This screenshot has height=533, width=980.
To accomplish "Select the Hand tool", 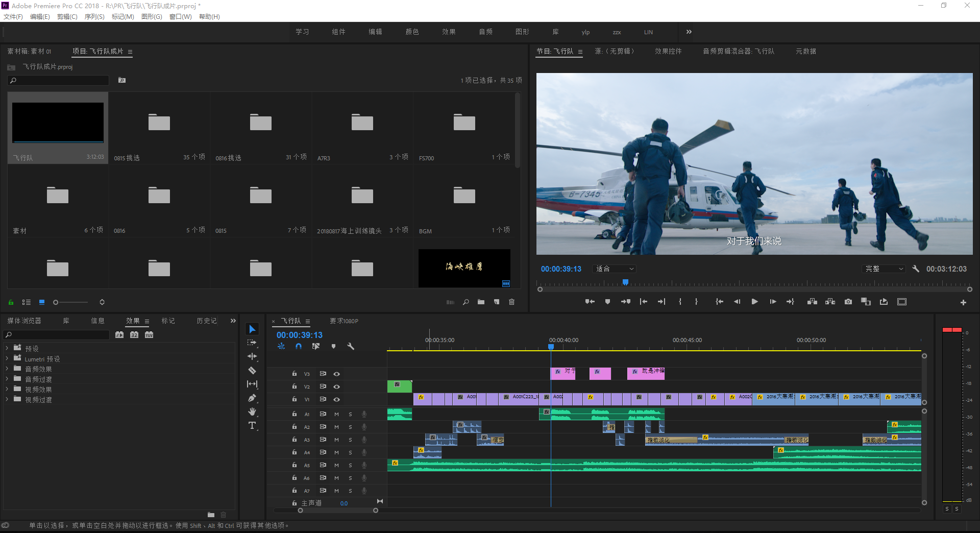I will click(252, 411).
